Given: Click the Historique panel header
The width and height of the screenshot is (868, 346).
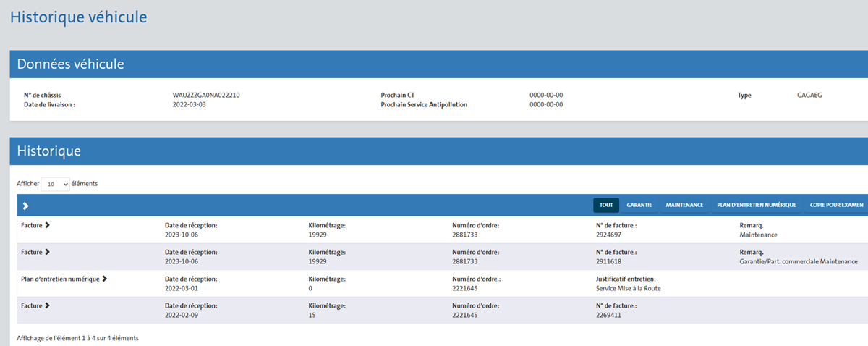Looking at the screenshot, I should point(49,151).
